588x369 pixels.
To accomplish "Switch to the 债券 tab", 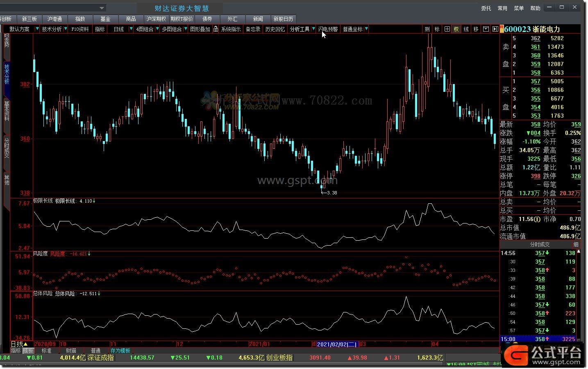I will (207, 19).
